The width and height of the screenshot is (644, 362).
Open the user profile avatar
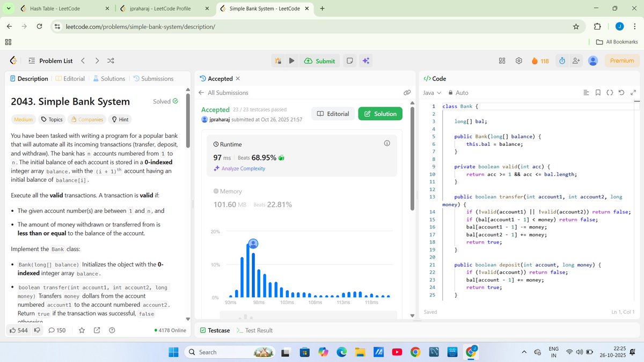pos(593,61)
